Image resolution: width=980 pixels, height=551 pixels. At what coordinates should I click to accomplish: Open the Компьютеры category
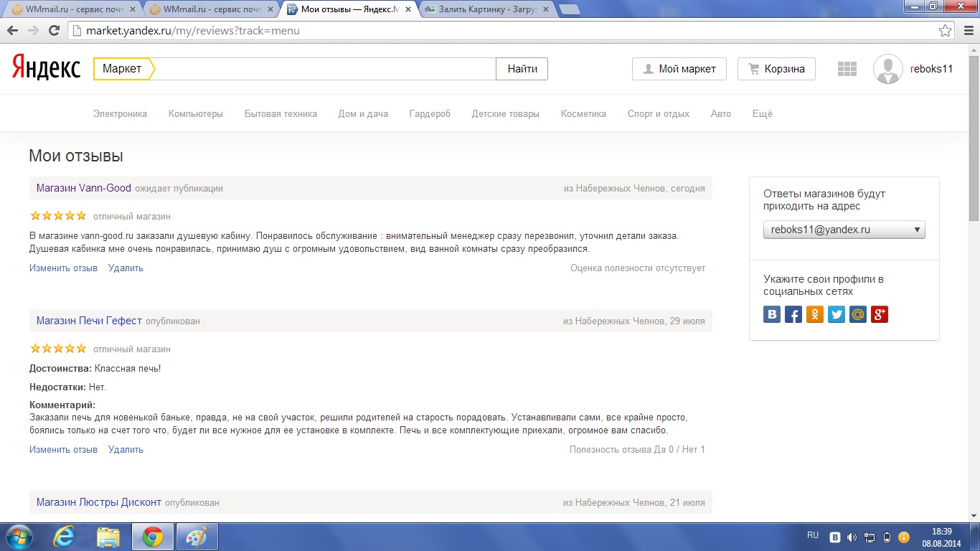pyautogui.click(x=196, y=113)
